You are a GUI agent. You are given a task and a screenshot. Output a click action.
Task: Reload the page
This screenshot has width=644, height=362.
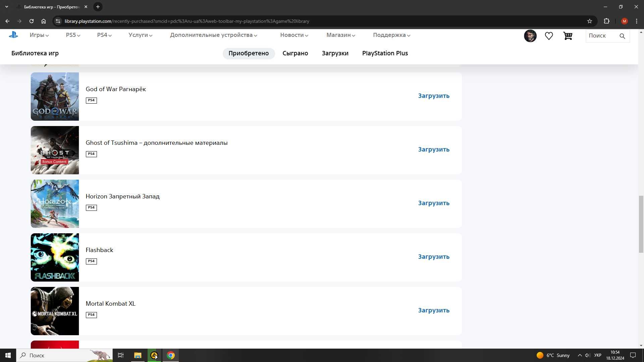tap(32, 21)
